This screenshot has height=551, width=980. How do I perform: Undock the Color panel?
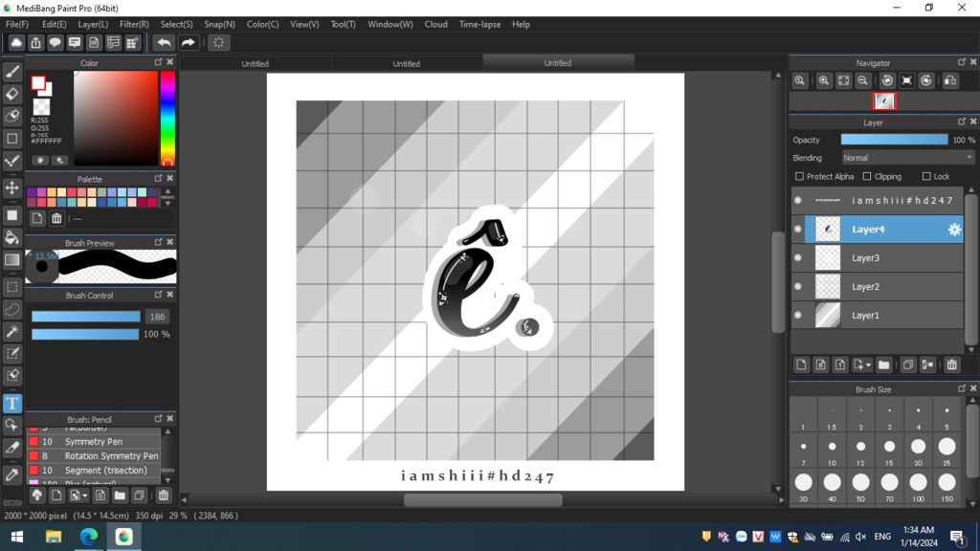tap(158, 62)
